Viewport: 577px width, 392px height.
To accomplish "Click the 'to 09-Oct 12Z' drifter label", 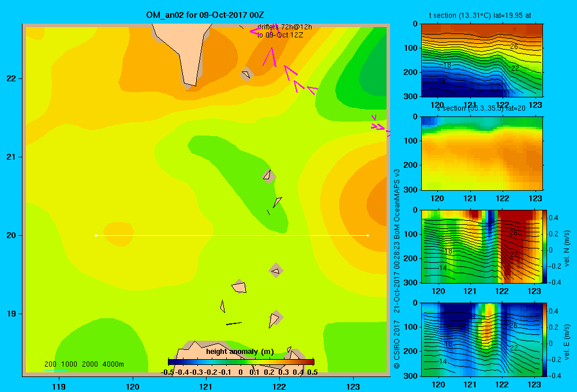I will coord(280,35).
